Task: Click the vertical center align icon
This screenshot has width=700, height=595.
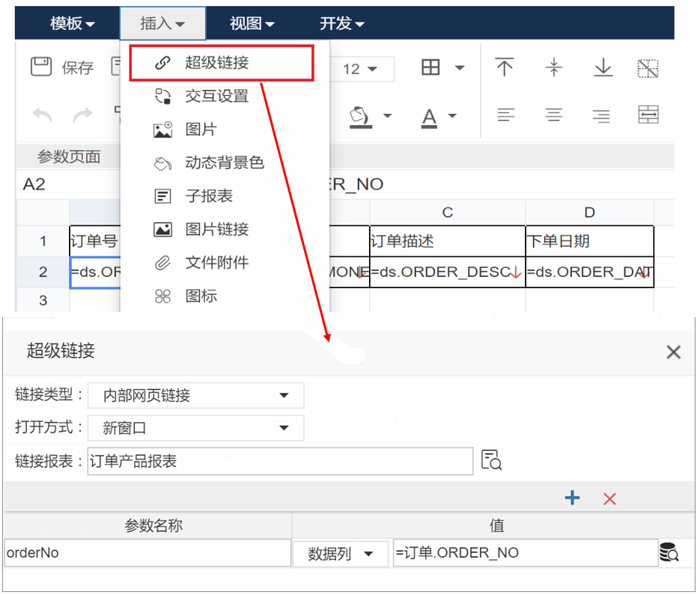Action: tap(554, 67)
